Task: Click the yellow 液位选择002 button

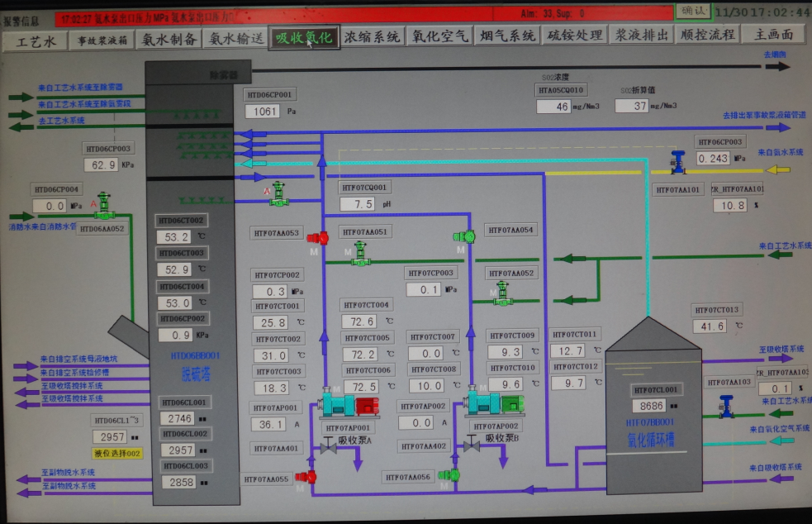Action: click(117, 453)
